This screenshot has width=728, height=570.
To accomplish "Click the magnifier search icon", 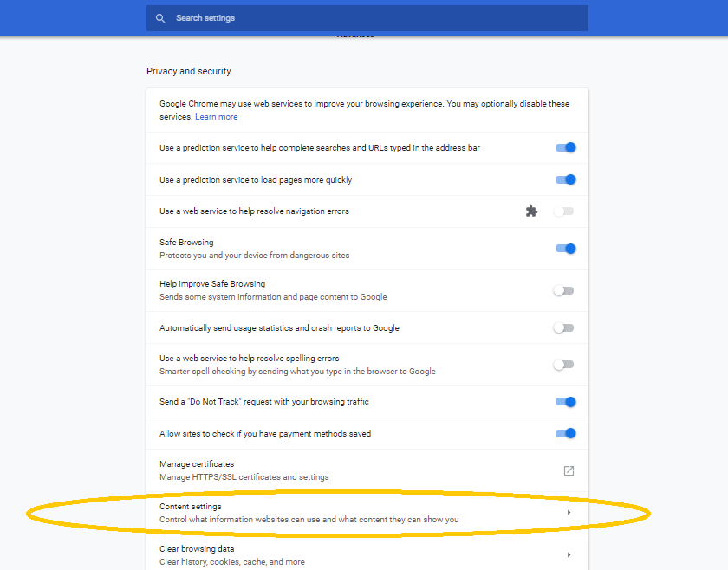I will 160,18.
